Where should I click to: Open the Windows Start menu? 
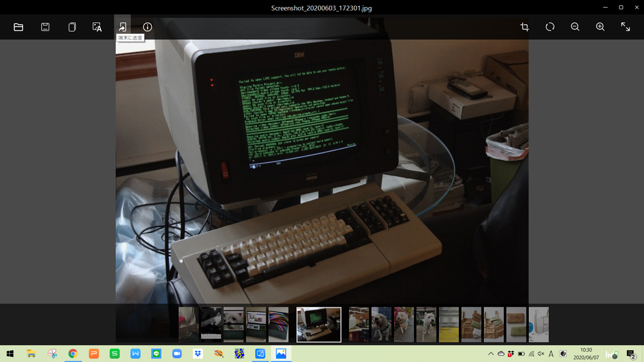10,353
